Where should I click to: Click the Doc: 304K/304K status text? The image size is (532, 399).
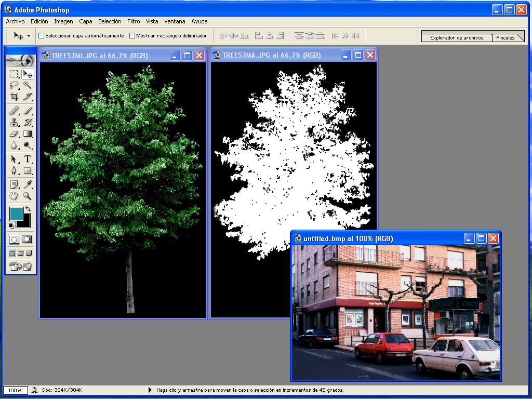(x=62, y=390)
